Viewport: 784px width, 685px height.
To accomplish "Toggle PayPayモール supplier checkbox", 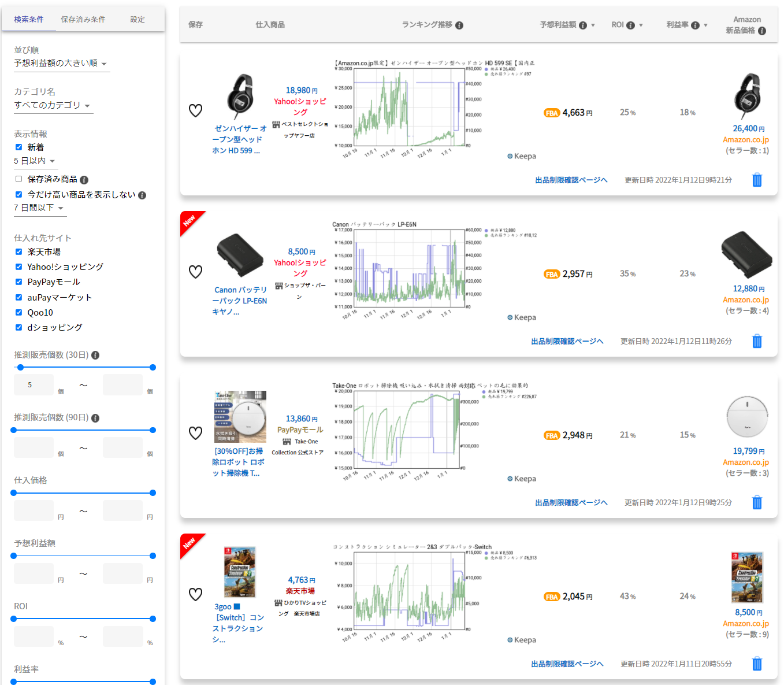I will (x=18, y=282).
